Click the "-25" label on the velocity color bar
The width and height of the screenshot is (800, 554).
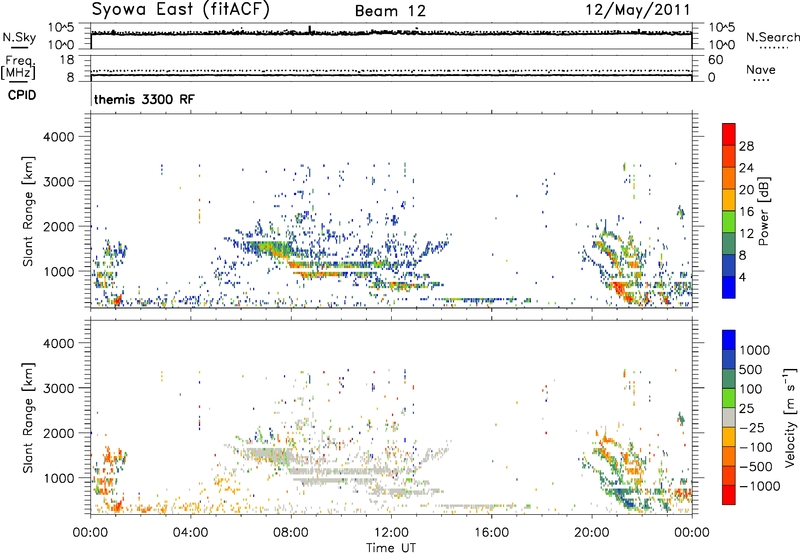[x=752, y=428]
